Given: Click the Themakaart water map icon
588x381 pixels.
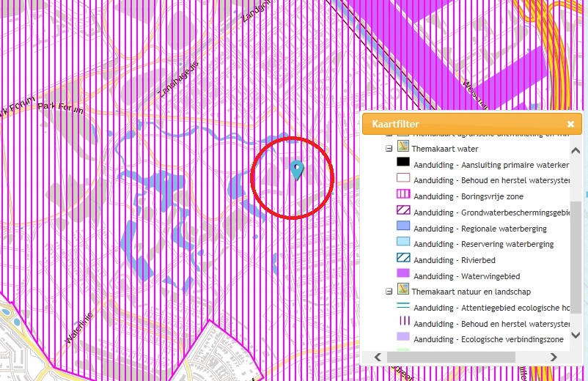Looking at the screenshot, I should click(x=402, y=148).
